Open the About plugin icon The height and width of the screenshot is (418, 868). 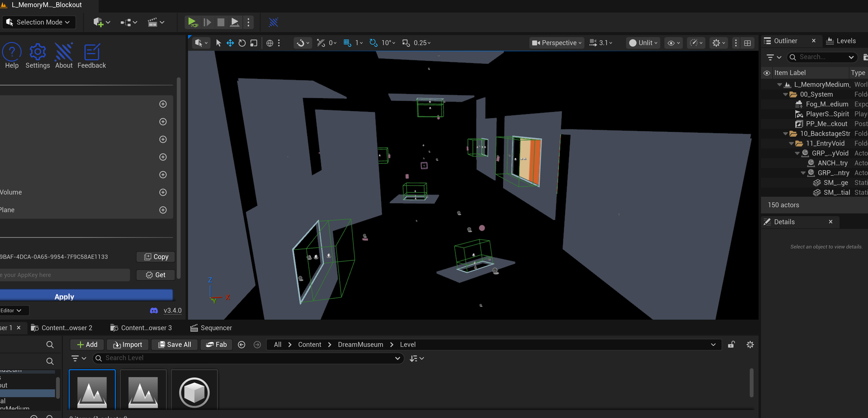[64, 56]
